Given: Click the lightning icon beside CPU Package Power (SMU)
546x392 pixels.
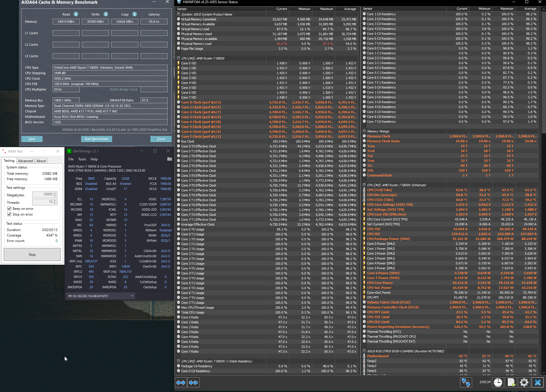Looking at the screenshot, I should [364, 239].
